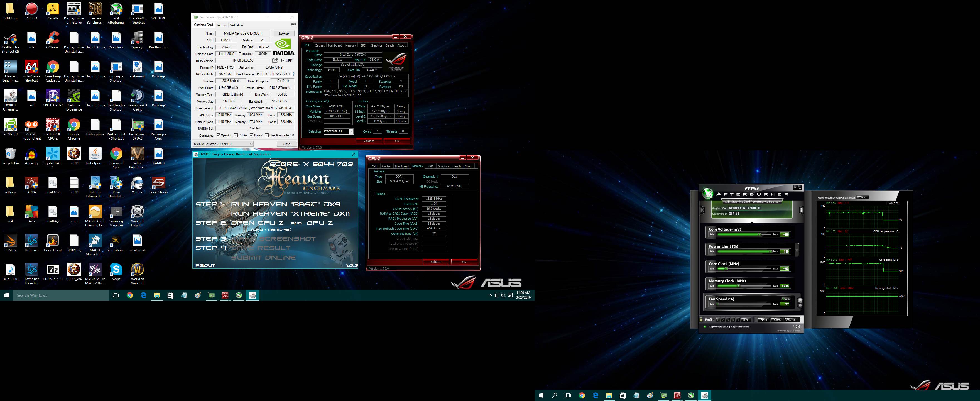
Task: Click Detach on the Afterburner Hardware Monitor
Action: 863,197
